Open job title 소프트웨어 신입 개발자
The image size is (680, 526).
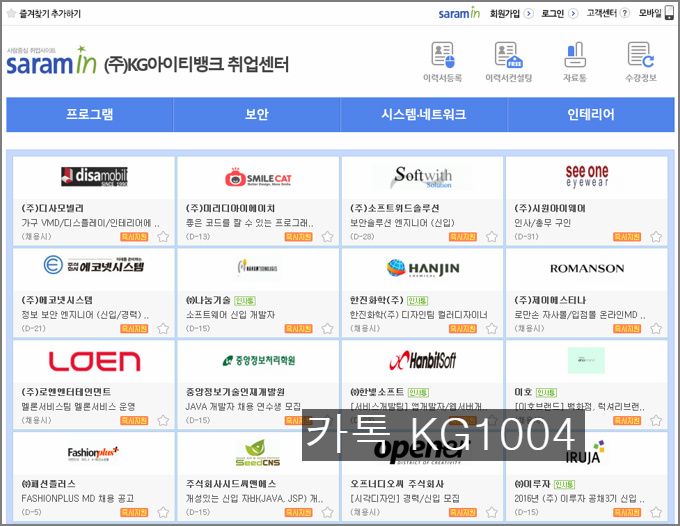(230, 315)
